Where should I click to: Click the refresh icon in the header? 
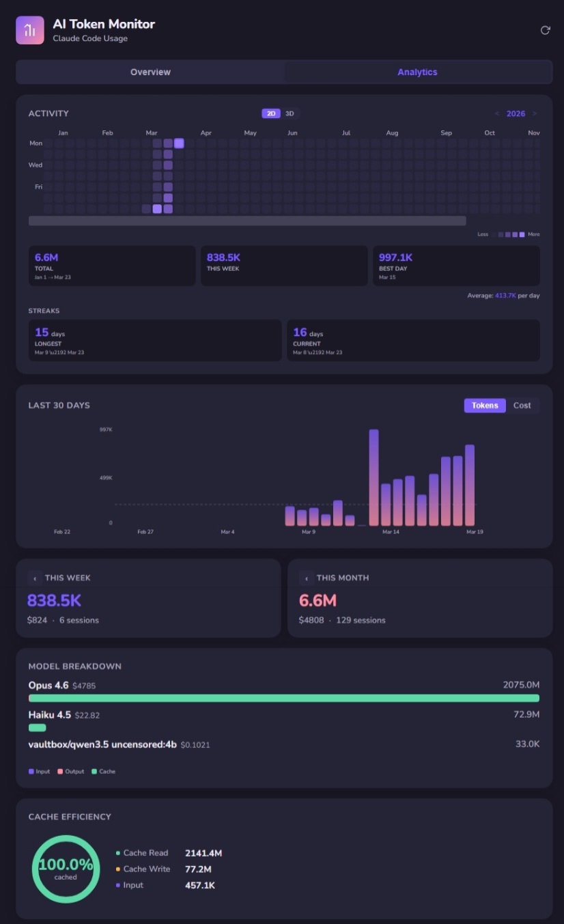[x=545, y=30]
